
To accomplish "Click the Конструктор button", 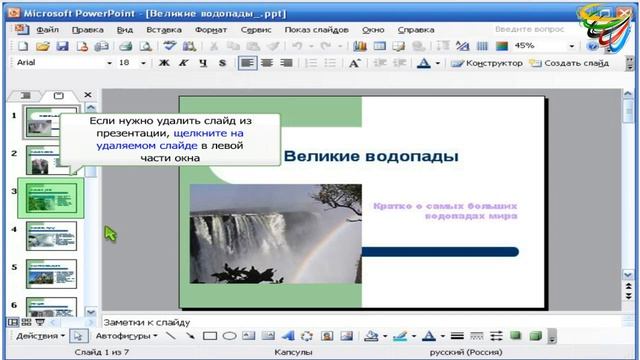I will (487, 63).
